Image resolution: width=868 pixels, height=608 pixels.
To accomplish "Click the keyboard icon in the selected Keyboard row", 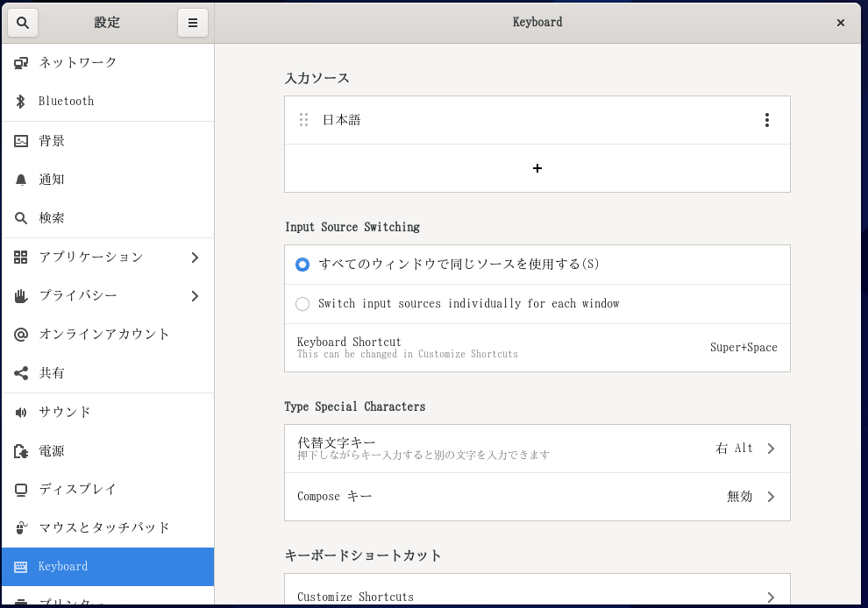I will tap(21, 567).
